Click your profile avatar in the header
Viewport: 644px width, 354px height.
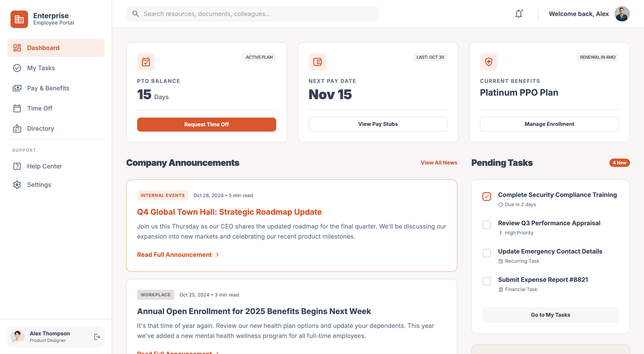pyautogui.click(x=622, y=14)
